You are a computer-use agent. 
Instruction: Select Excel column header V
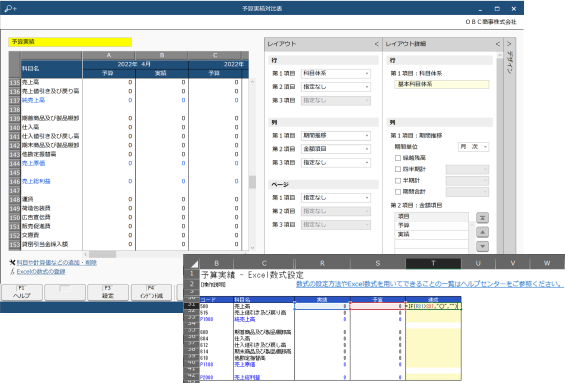tap(512, 263)
